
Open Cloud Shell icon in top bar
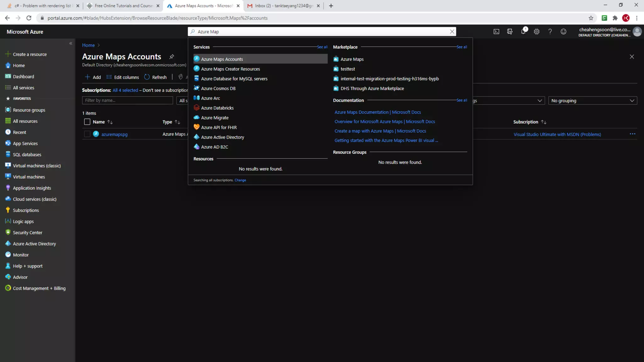point(496,32)
